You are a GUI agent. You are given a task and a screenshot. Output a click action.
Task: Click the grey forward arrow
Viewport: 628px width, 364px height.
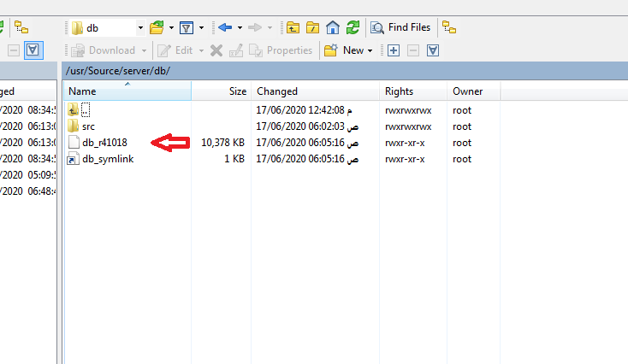255,27
